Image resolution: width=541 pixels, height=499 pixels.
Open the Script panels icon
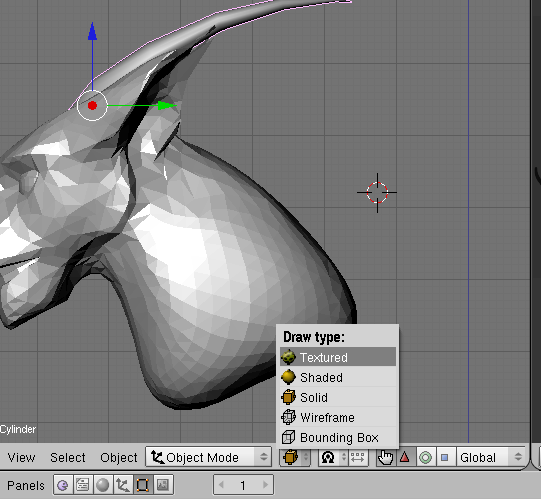pyautogui.click(x=82, y=485)
